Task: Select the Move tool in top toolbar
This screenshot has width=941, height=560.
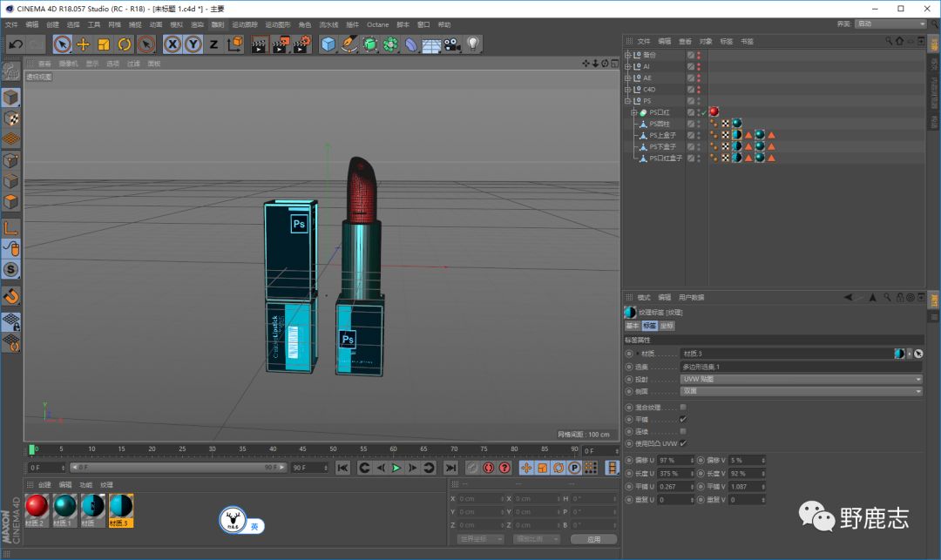Action: click(x=83, y=44)
